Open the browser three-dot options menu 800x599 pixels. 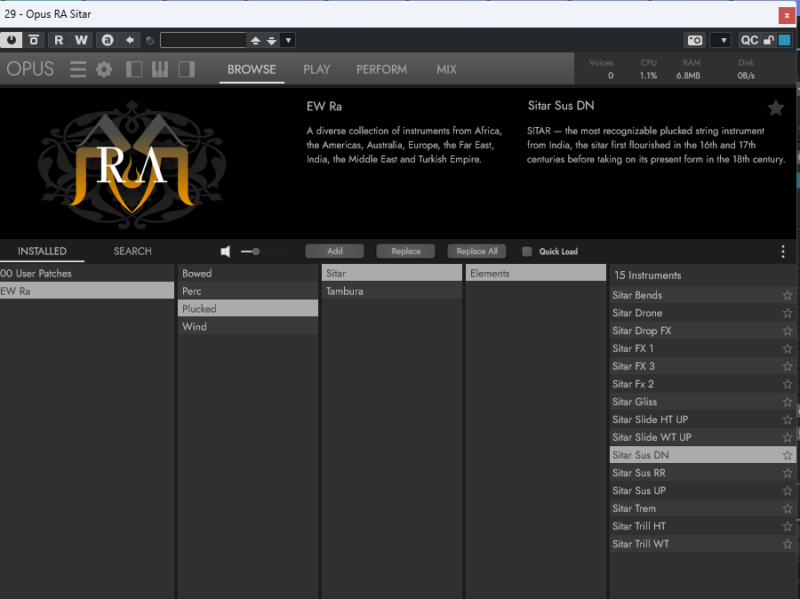coord(783,252)
